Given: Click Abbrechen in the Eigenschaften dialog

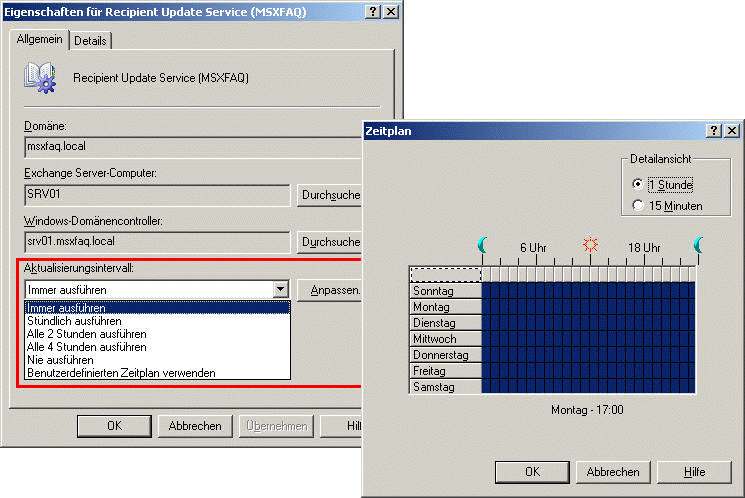Looking at the screenshot, I should 195,426.
